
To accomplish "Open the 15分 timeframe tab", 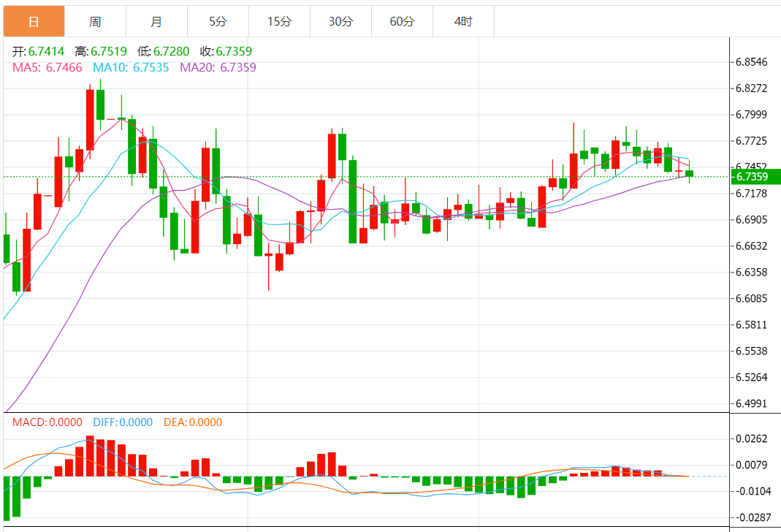I will coord(279,21).
